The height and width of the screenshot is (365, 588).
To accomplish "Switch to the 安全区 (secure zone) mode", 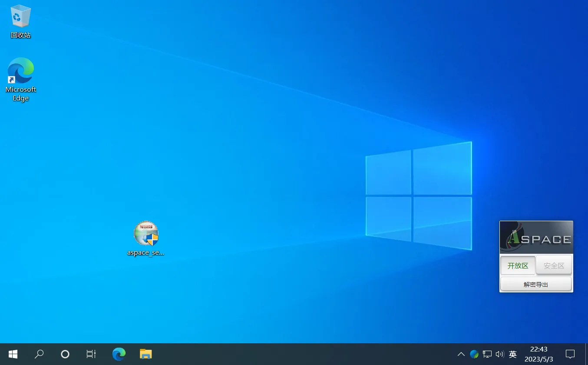I will pyautogui.click(x=554, y=265).
